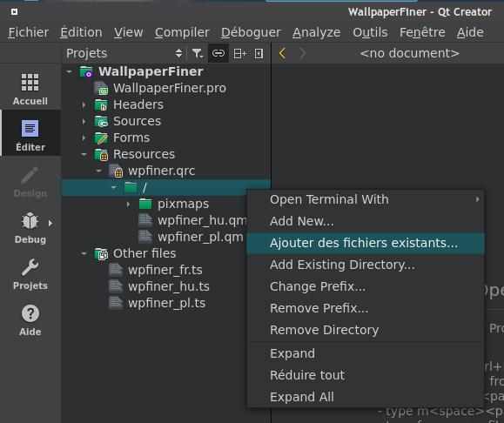The image size is (504, 423).
Task: Open the Fenêtre menu
Action: (x=422, y=32)
